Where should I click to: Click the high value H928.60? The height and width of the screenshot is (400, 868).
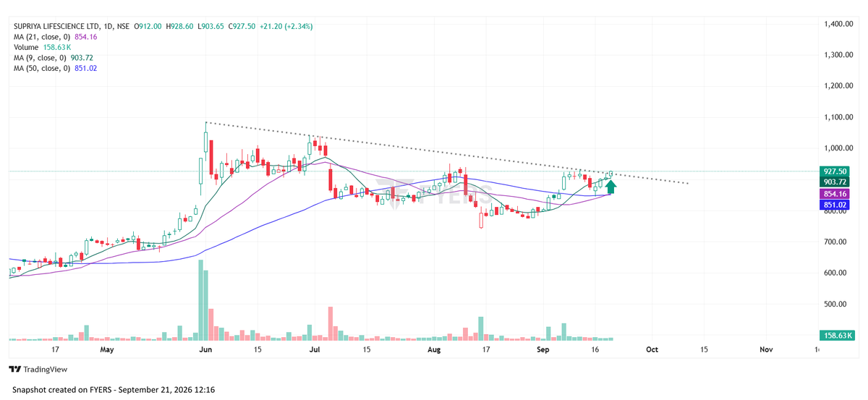(179, 27)
